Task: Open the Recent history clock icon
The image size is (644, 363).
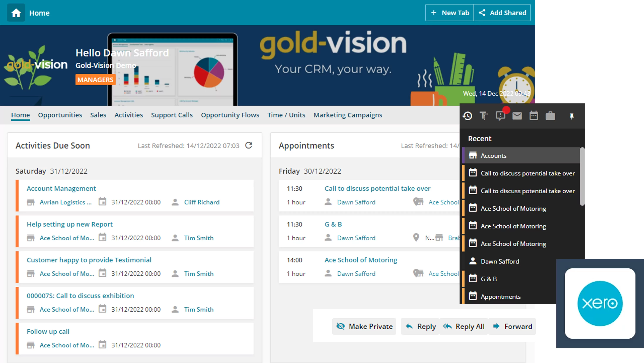Action: (x=467, y=116)
